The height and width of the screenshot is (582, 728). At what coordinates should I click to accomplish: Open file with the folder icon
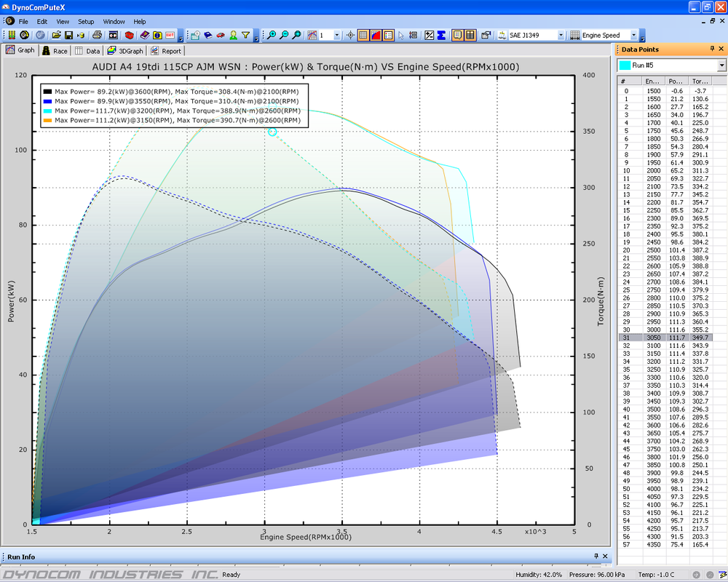point(56,35)
